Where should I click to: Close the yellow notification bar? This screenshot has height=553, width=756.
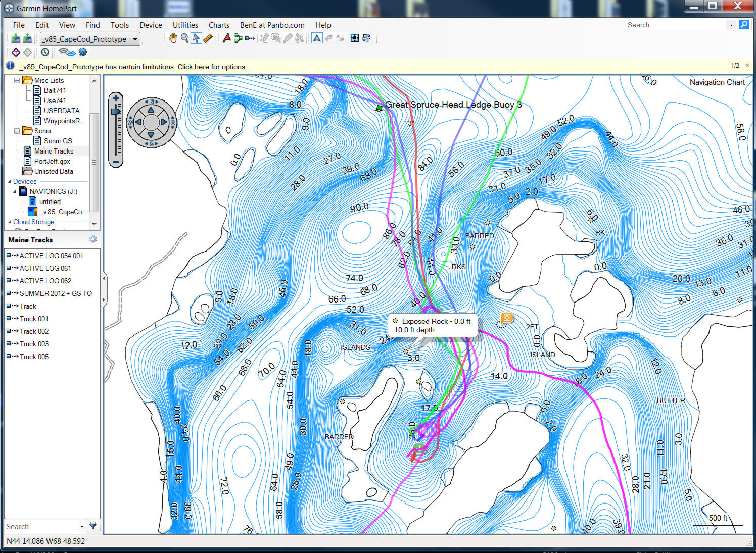(747, 66)
